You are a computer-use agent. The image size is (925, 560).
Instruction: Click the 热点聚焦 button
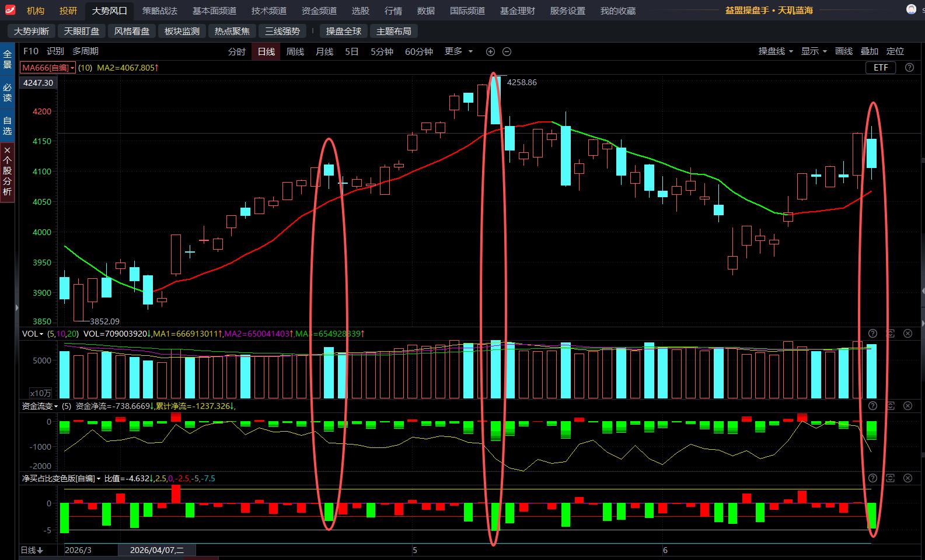pos(232,31)
